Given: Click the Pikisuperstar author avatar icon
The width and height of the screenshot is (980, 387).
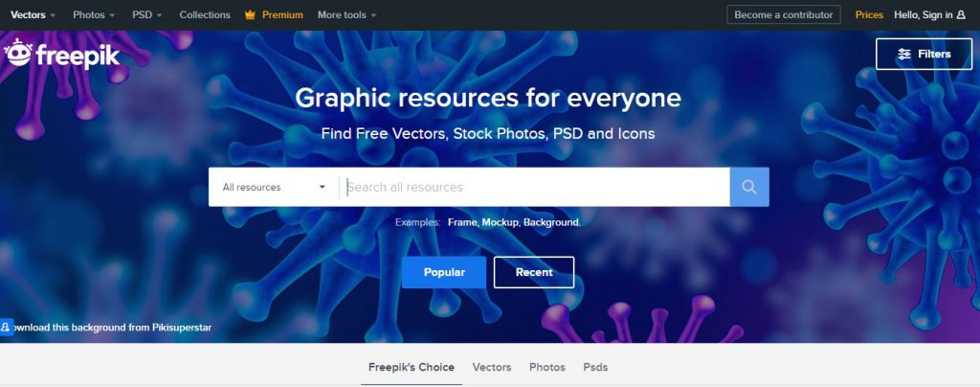Looking at the screenshot, I should pos(6,327).
